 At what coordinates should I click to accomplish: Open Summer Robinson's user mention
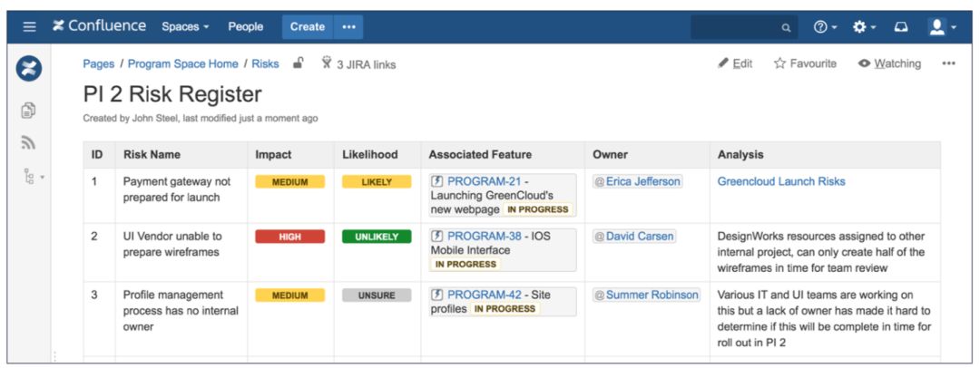pyautogui.click(x=647, y=295)
